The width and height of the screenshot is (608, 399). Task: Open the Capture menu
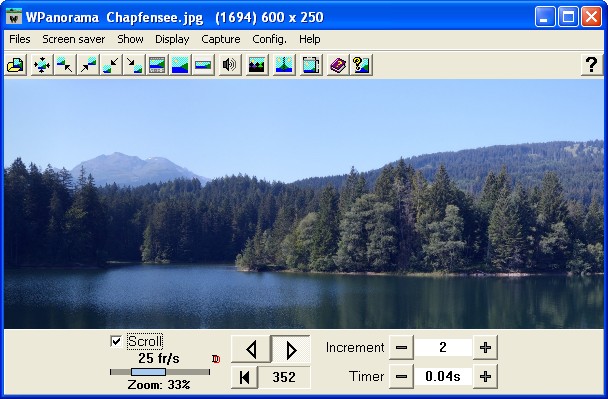221,39
